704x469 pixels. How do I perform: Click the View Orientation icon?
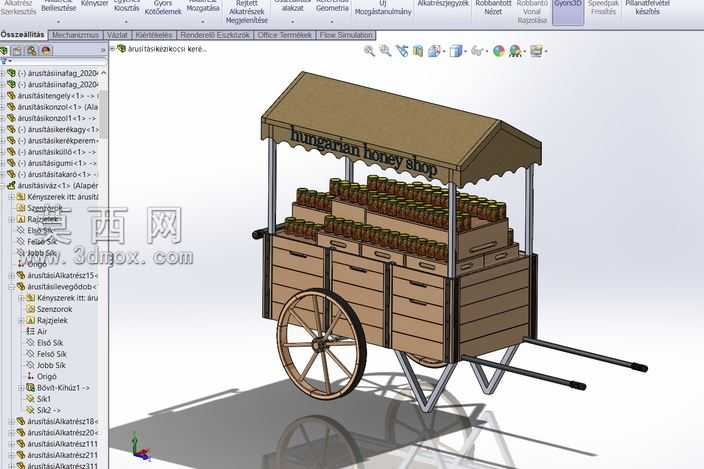(x=434, y=51)
